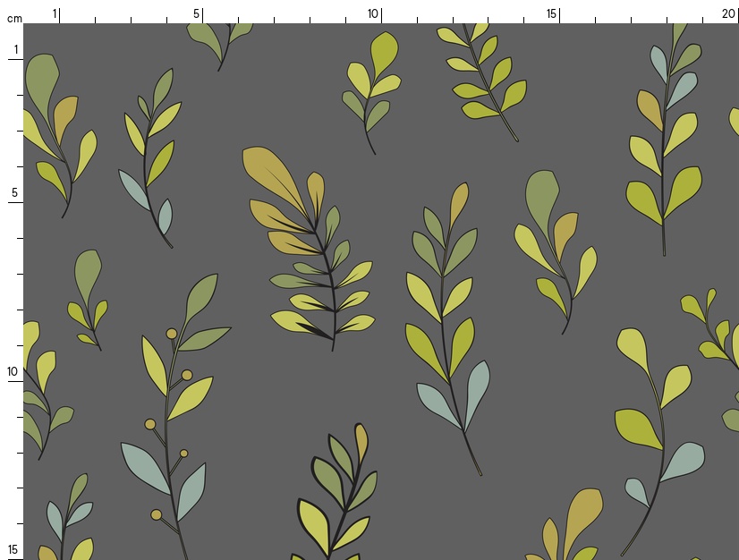
Task: Click the 20 mark on the top ruler
Action: pyautogui.click(x=728, y=13)
